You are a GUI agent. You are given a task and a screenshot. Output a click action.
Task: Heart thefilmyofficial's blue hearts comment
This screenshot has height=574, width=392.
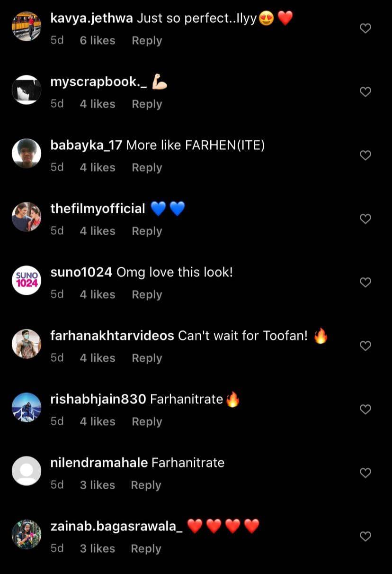coord(365,219)
